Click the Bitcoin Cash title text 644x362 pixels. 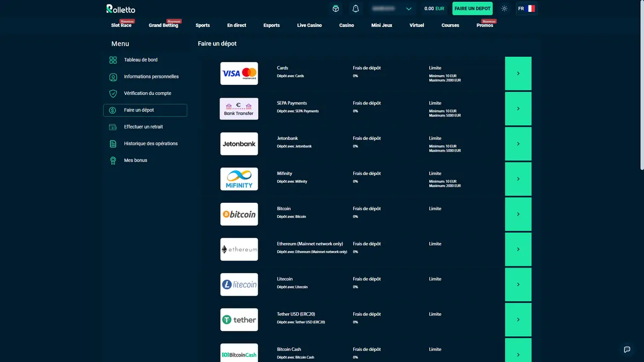point(289,350)
